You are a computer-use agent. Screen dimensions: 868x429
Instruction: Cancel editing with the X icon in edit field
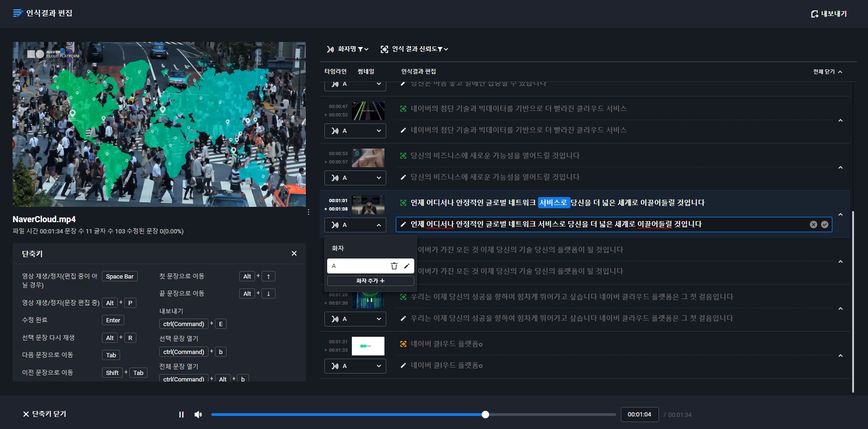(814, 225)
